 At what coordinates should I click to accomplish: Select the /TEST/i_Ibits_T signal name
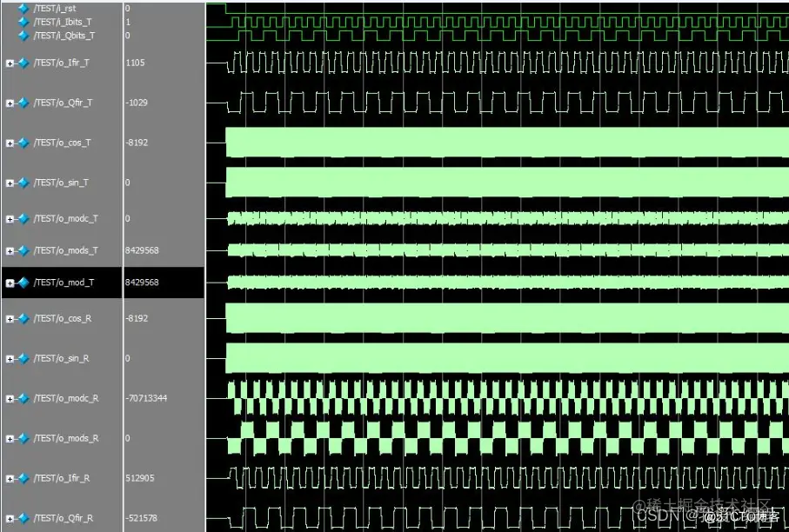[63, 22]
